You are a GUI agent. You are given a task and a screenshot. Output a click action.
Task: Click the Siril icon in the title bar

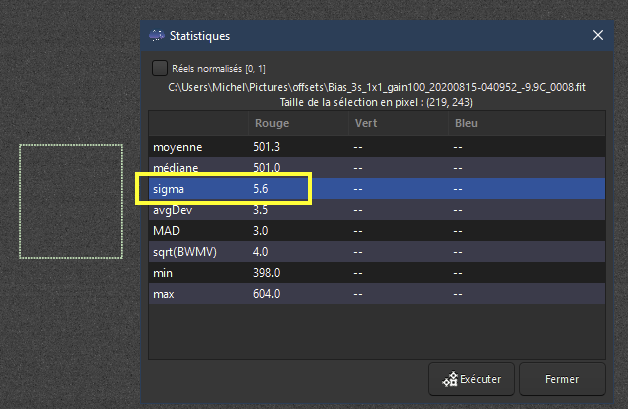[x=157, y=36]
